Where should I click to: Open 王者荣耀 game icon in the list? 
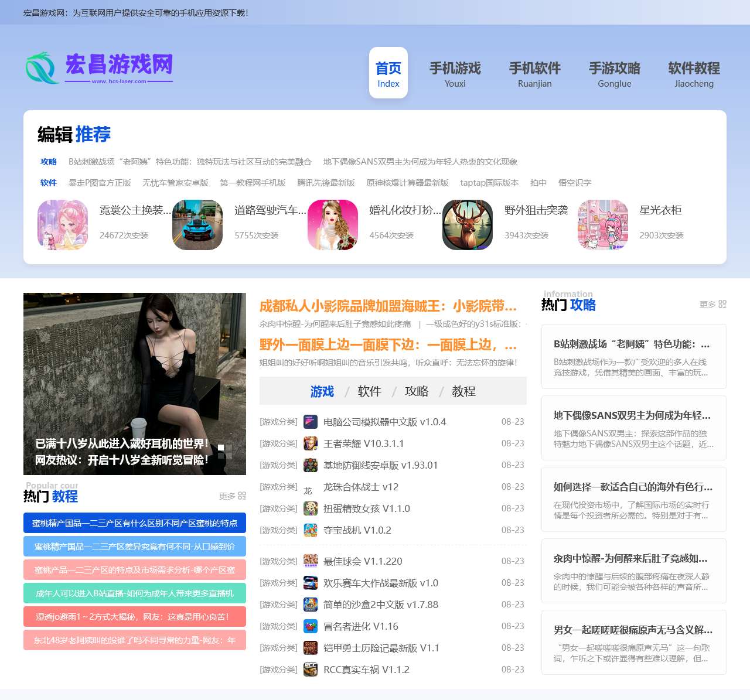(x=310, y=443)
